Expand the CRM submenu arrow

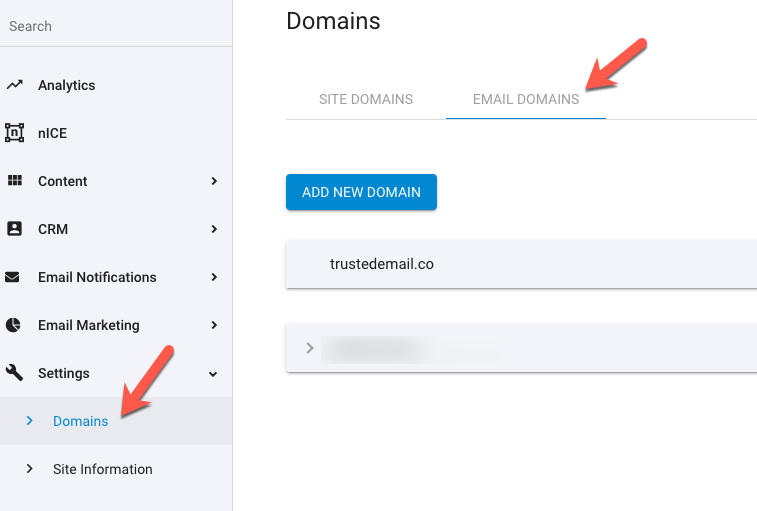pos(214,229)
